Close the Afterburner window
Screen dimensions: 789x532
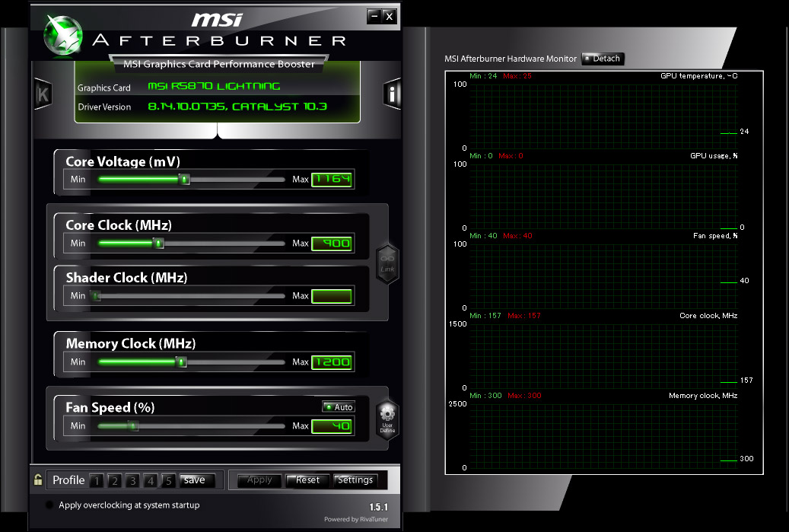coord(389,17)
